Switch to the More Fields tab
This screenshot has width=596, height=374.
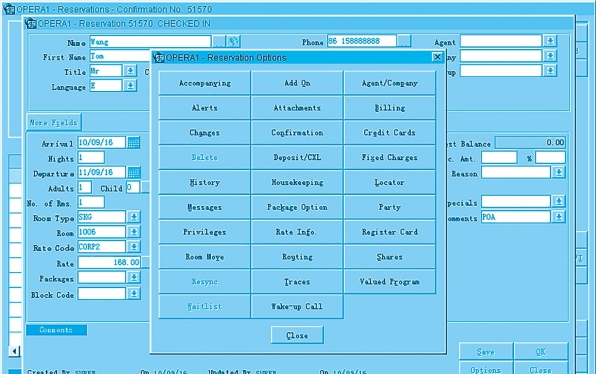[x=54, y=122]
